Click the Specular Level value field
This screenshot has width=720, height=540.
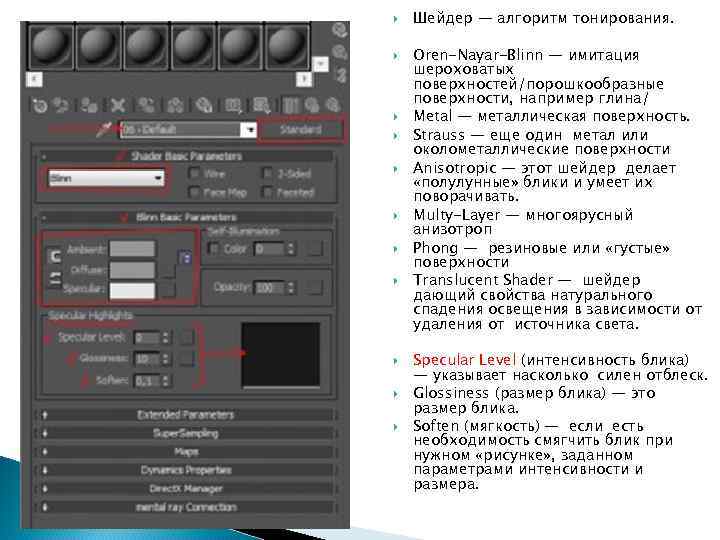[146, 338]
